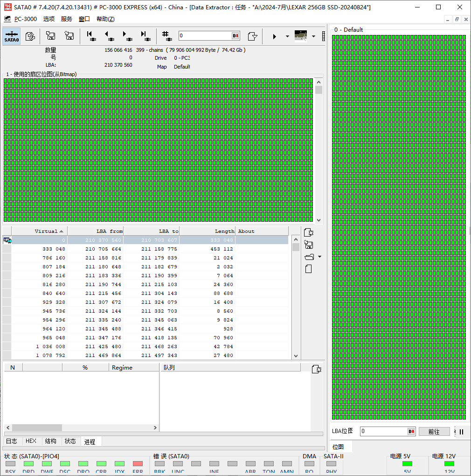Switch to the 日志 tab
The height and width of the screenshot is (476, 471).
[x=12, y=441]
